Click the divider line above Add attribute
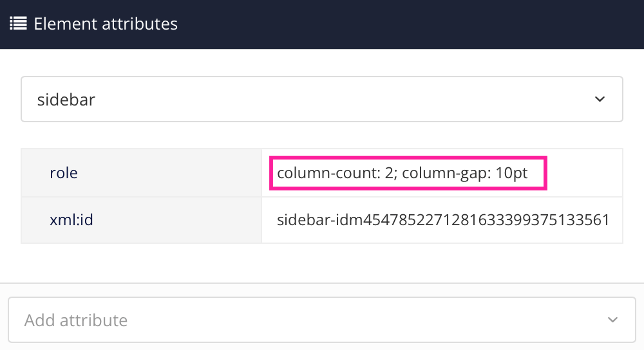The height and width of the screenshot is (350, 644). point(322,283)
